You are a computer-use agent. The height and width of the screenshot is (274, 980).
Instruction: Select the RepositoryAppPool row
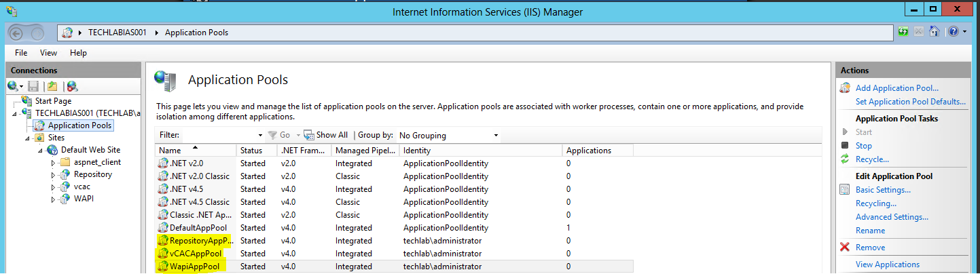click(394, 241)
